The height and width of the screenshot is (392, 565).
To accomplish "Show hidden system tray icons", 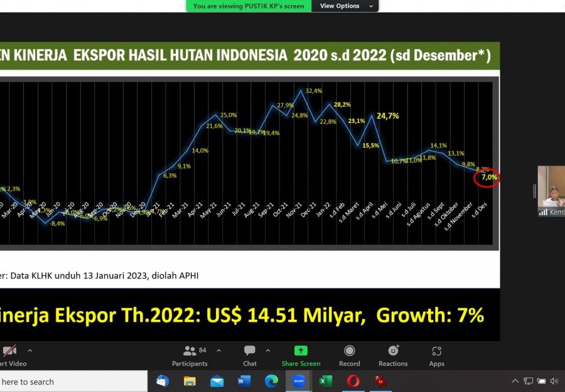I will (515, 381).
